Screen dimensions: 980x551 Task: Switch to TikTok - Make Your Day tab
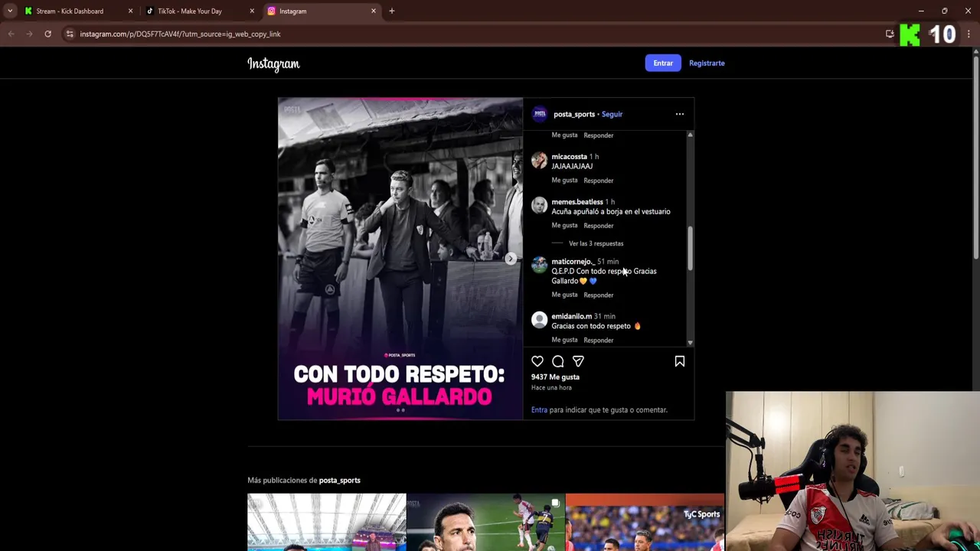pos(198,11)
